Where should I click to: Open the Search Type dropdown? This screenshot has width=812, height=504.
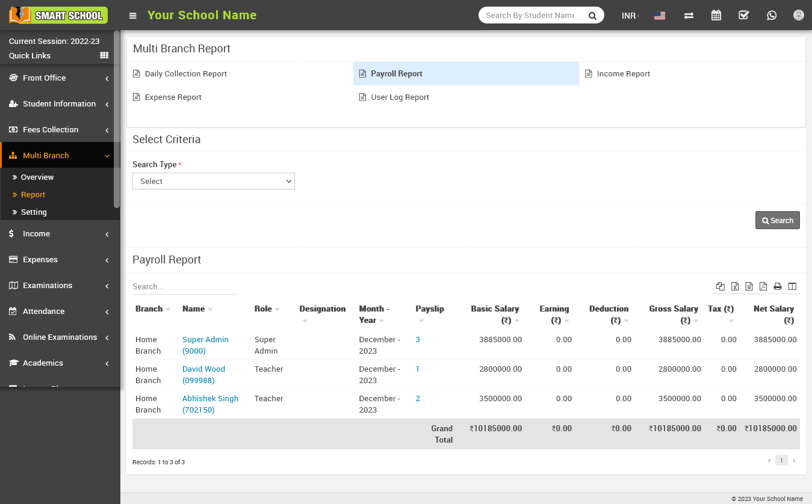pos(214,181)
